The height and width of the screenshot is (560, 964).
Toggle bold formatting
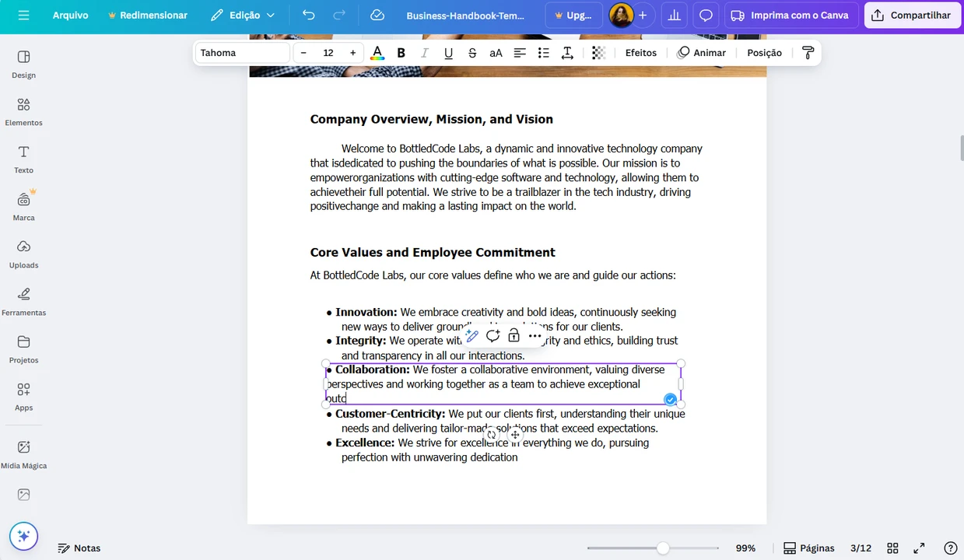tap(401, 53)
